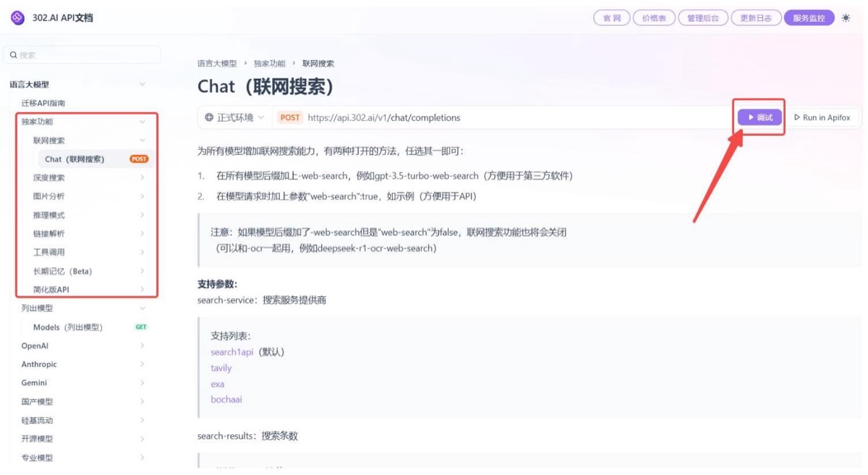Collapse the 语言大模型 section chevron
This screenshot has width=868, height=475.
coord(142,85)
